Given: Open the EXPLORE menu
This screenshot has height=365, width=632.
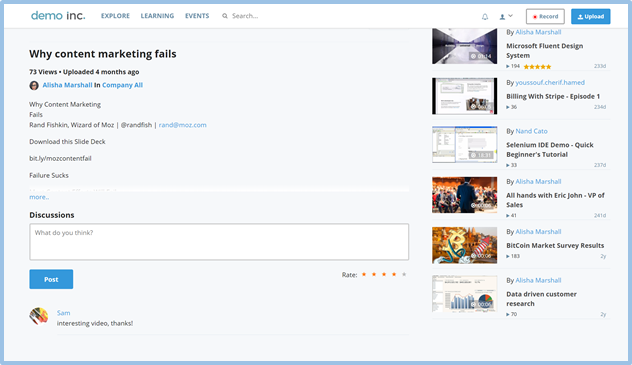Looking at the screenshot, I should pos(115,16).
